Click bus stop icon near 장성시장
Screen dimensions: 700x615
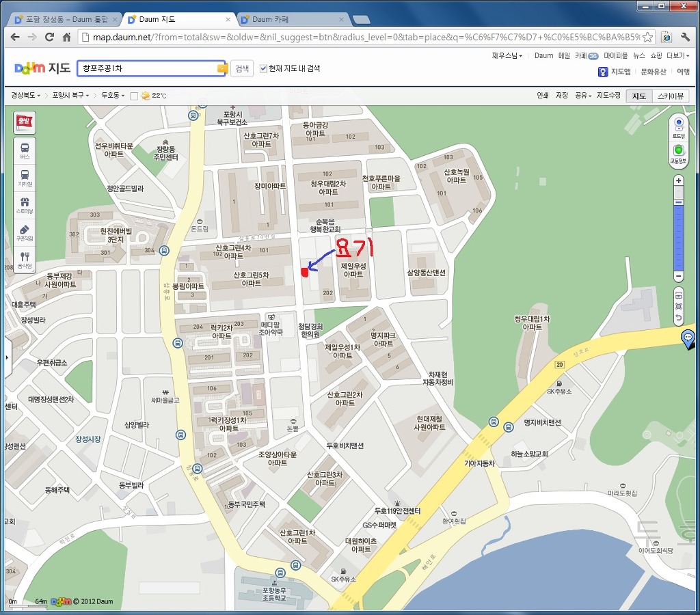180,435
